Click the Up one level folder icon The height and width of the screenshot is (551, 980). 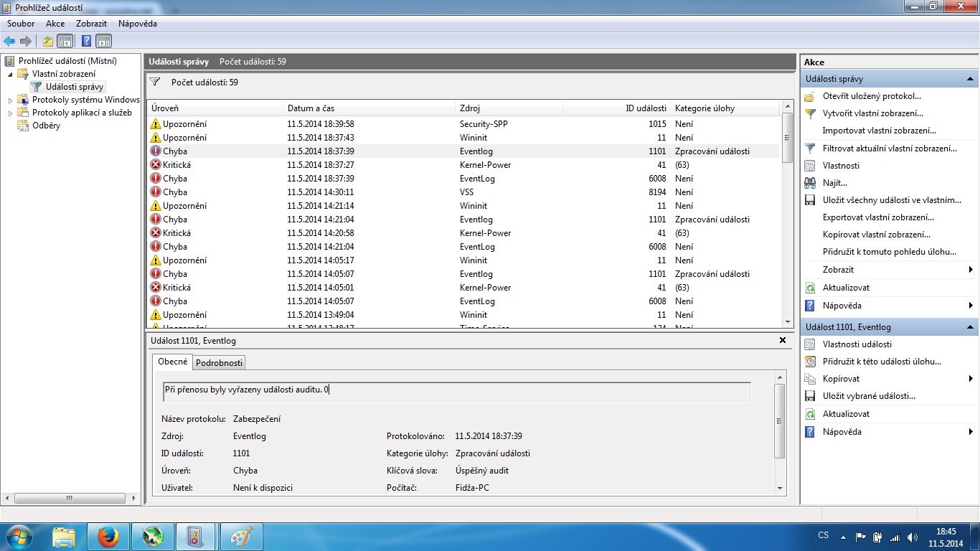tap(48, 41)
